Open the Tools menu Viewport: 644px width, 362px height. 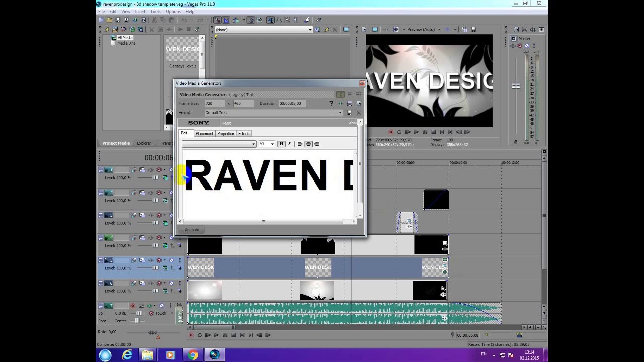click(155, 11)
